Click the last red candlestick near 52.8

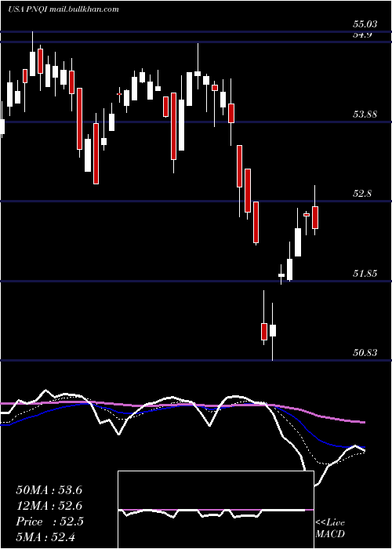(x=315, y=217)
